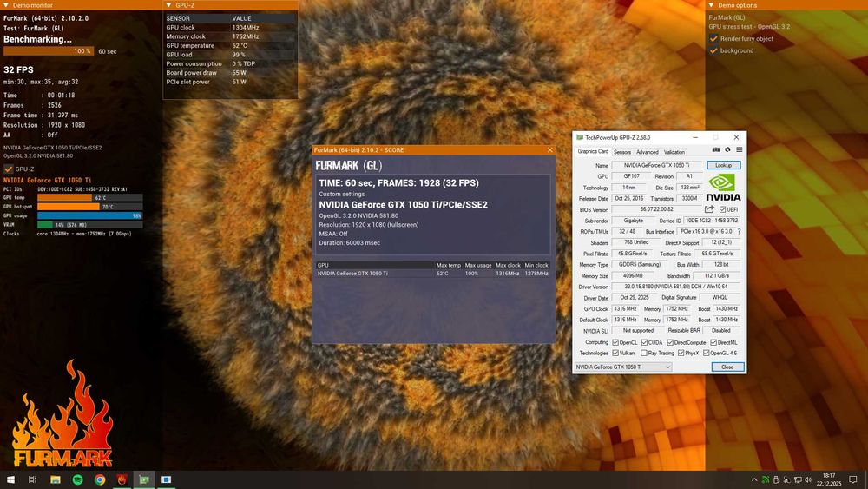Open the GPU-Z hamburger menu
Screen dimensions: 868x489
pos(739,150)
